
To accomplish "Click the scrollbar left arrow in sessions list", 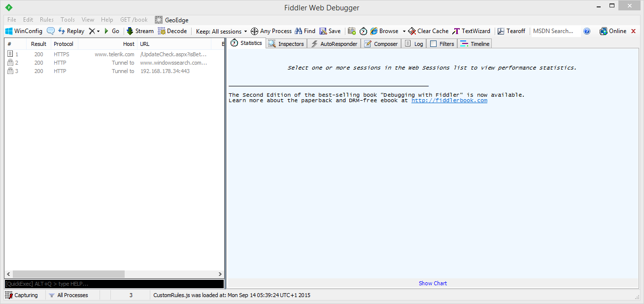I will (8, 274).
